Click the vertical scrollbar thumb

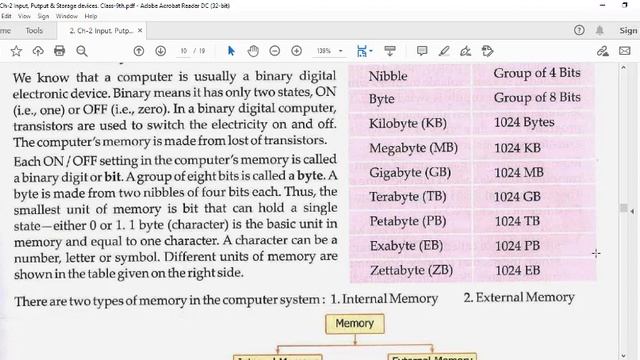click(x=623, y=208)
